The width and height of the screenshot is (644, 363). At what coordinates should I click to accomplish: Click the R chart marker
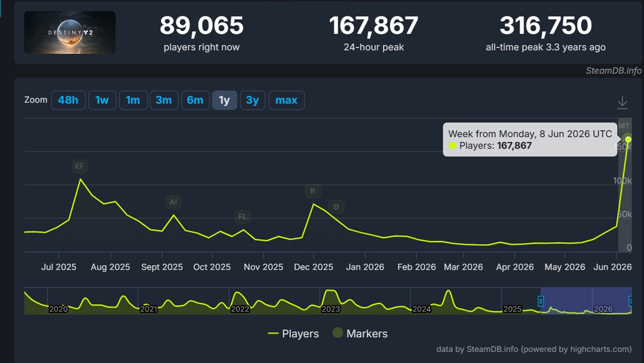click(313, 191)
